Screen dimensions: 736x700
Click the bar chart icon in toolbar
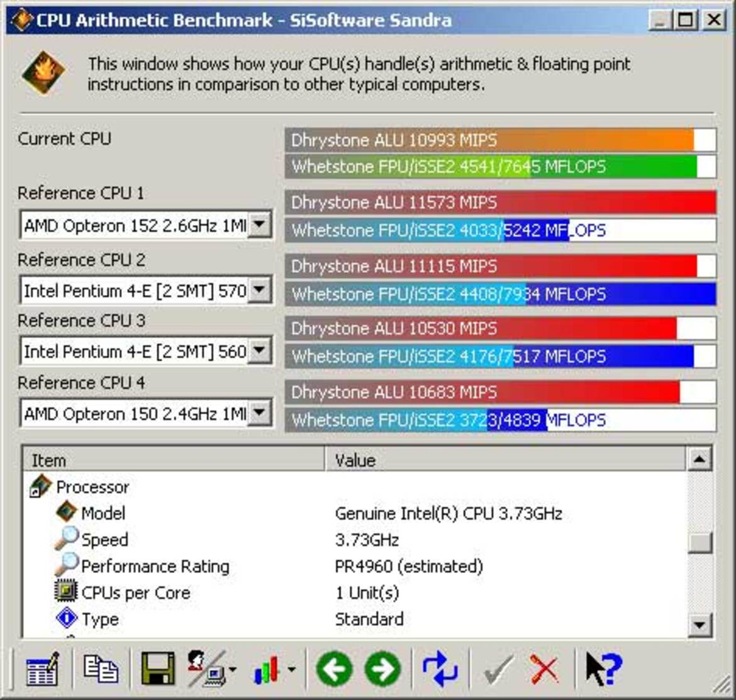267,670
